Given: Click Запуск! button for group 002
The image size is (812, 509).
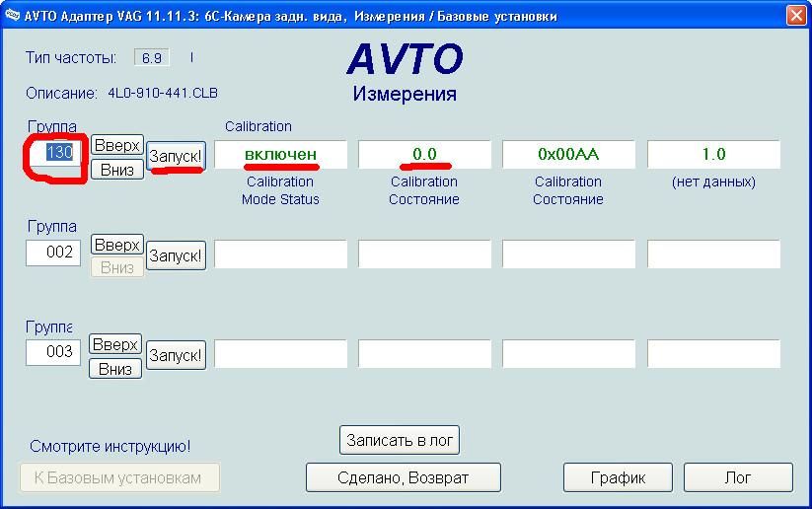Looking at the screenshot, I should point(177,255).
